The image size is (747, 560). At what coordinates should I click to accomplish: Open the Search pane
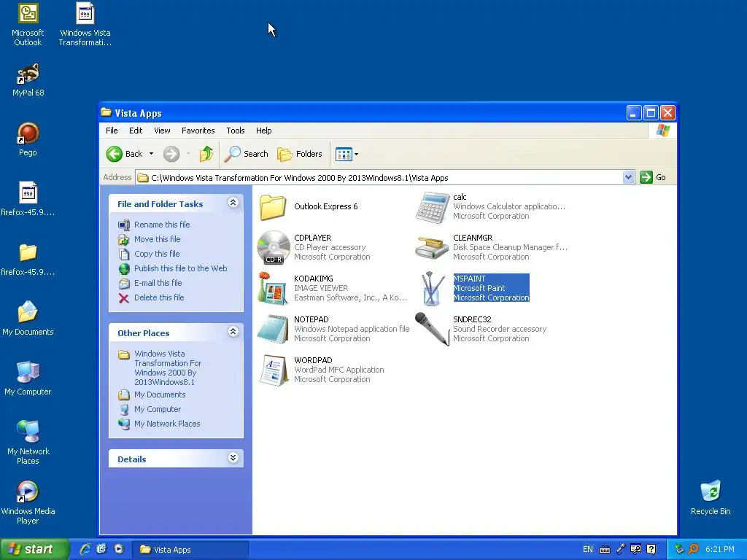(x=247, y=154)
